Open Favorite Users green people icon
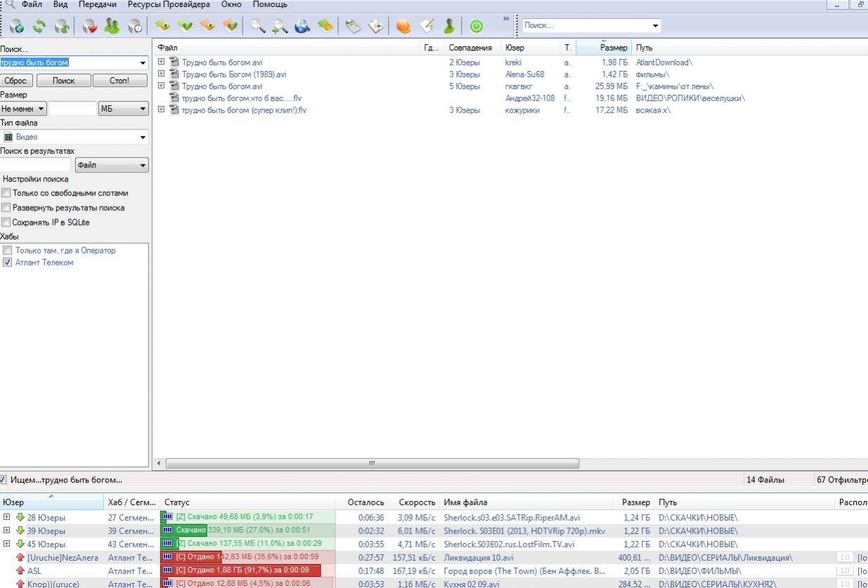868x588 pixels. pyautogui.click(x=112, y=26)
